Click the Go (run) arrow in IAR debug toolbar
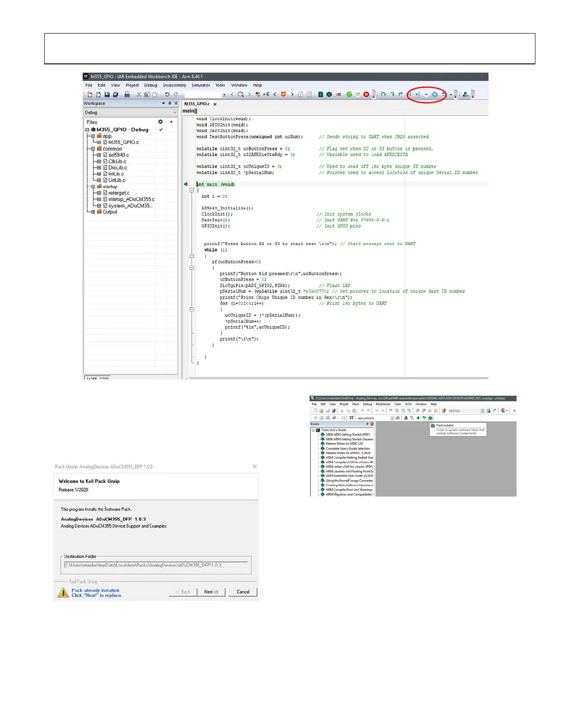The width and height of the screenshot is (563, 728). tap(426, 95)
